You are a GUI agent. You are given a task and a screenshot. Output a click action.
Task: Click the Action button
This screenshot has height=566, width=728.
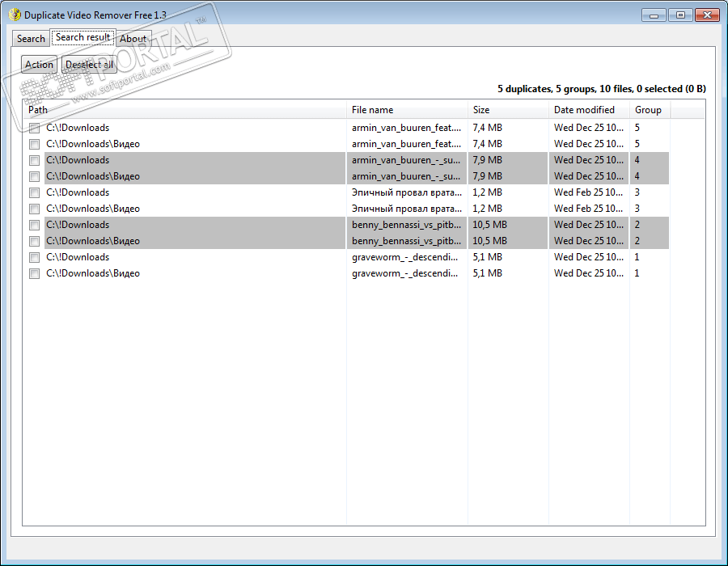click(39, 65)
